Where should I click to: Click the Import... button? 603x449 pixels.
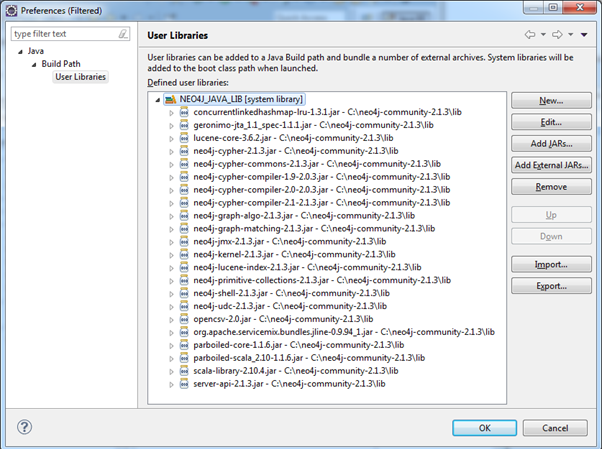pos(551,264)
